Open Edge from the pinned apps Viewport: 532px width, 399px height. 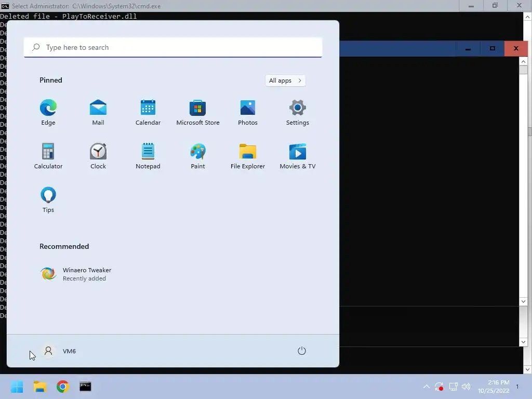48,112
